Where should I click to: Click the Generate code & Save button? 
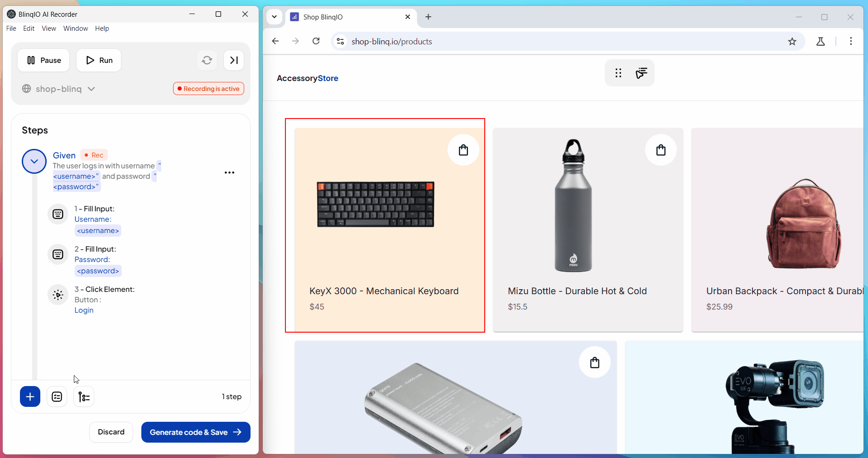point(195,432)
